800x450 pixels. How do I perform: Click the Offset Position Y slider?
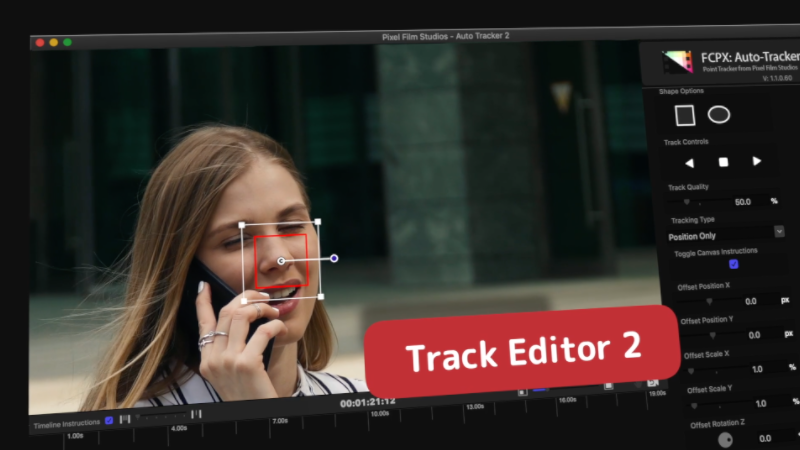coord(713,336)
